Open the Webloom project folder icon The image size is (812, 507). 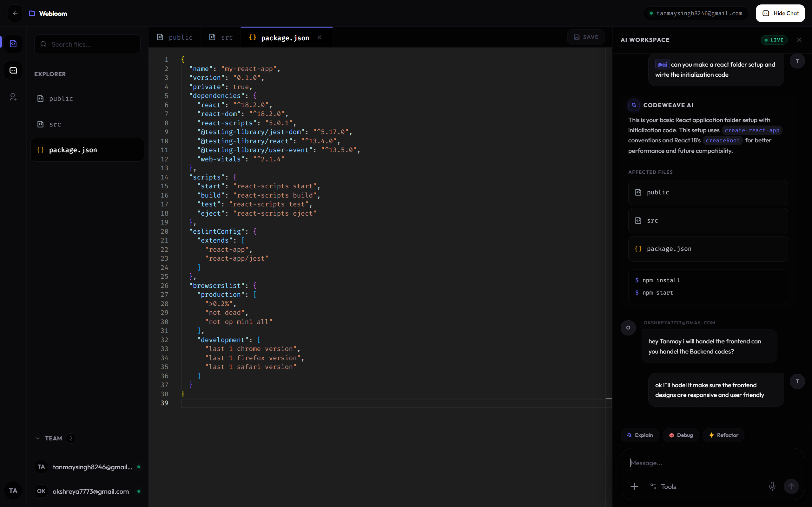32,13
